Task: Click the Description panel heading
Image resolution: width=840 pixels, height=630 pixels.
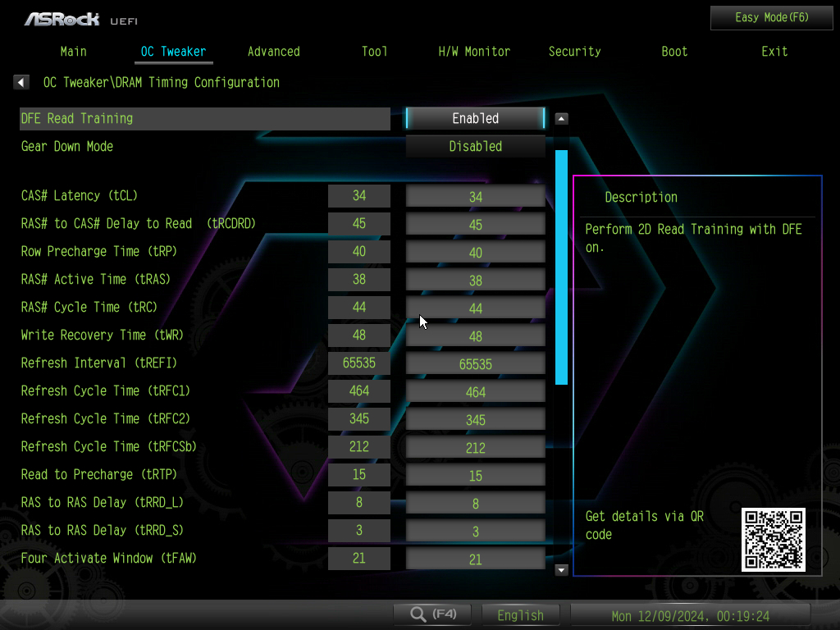Action: (x=641, y=197)
